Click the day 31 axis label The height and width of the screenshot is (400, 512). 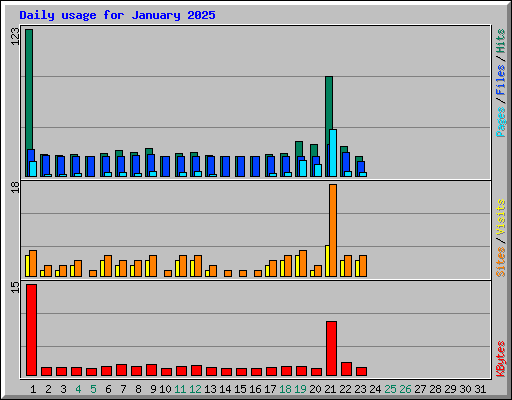tap(480, 389)
